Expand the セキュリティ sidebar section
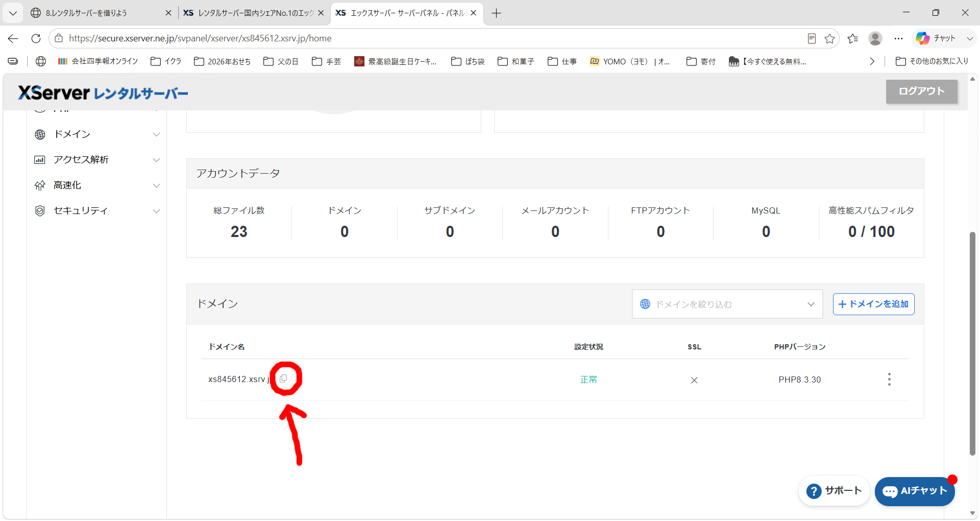This screenshot has width=980, height=521. 97,211
